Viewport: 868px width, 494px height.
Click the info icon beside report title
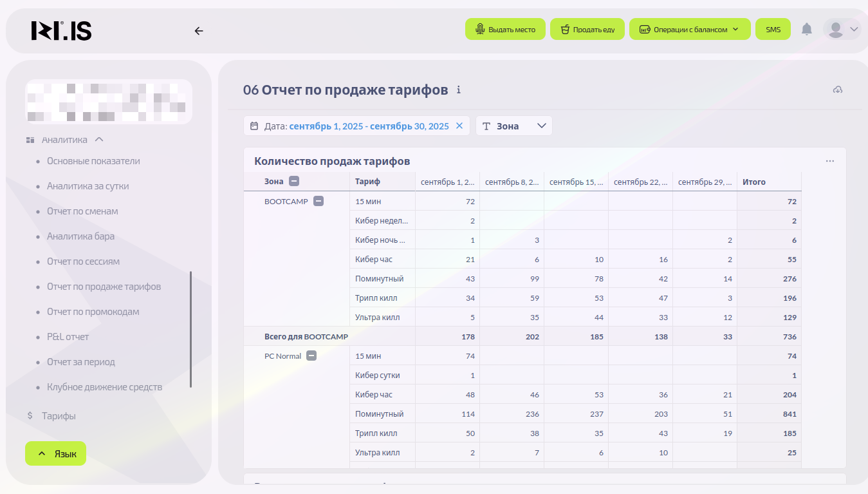[459, 90]
